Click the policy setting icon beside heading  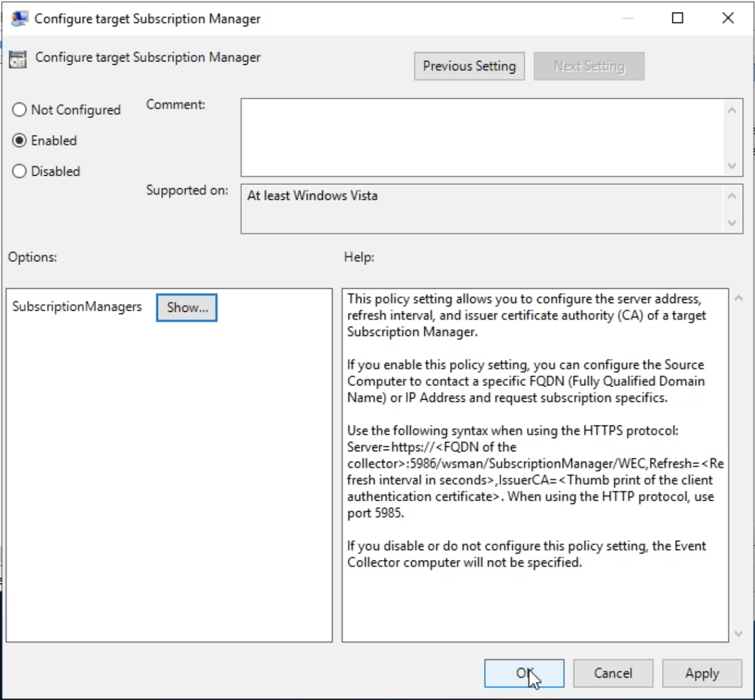[x=18, y=59]
